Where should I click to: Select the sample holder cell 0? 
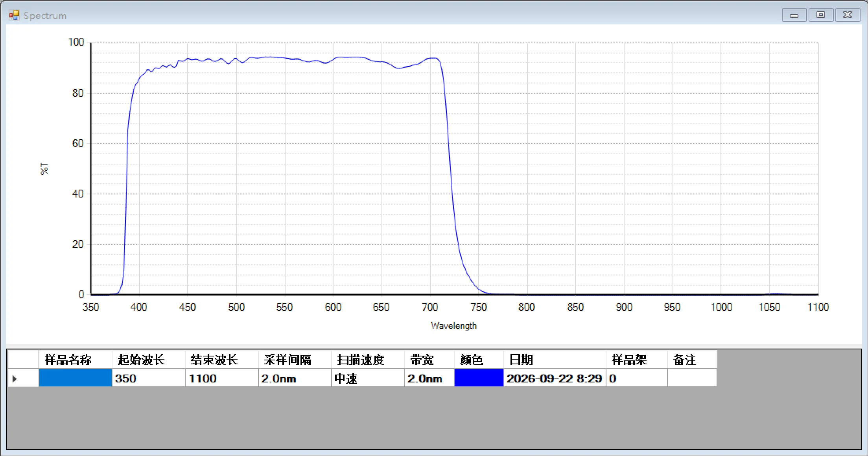tap(637, 378)
